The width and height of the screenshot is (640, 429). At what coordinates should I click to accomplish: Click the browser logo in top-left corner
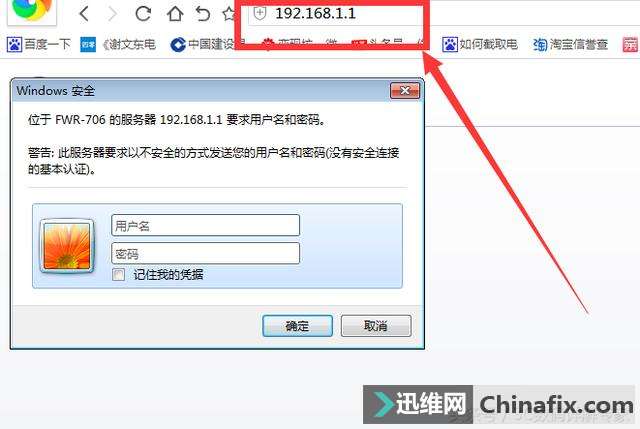(32, 10)
